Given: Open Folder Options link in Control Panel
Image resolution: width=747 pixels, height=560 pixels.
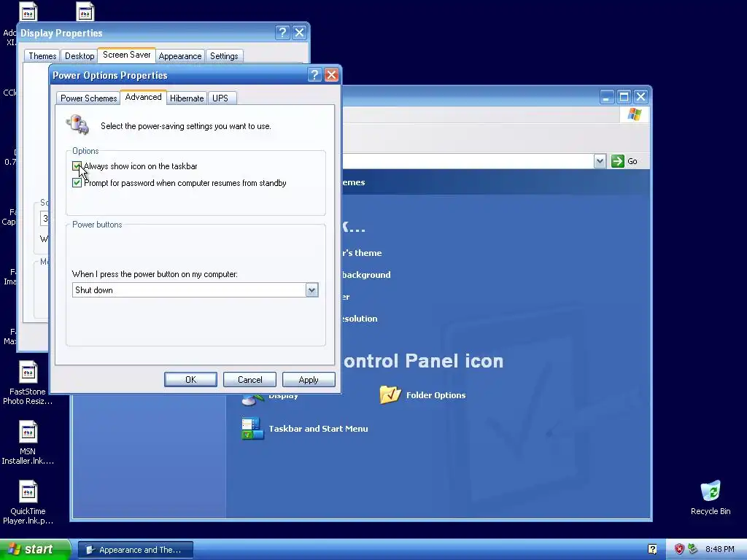Looking at the screenshot, I should (x=436, y=395).
